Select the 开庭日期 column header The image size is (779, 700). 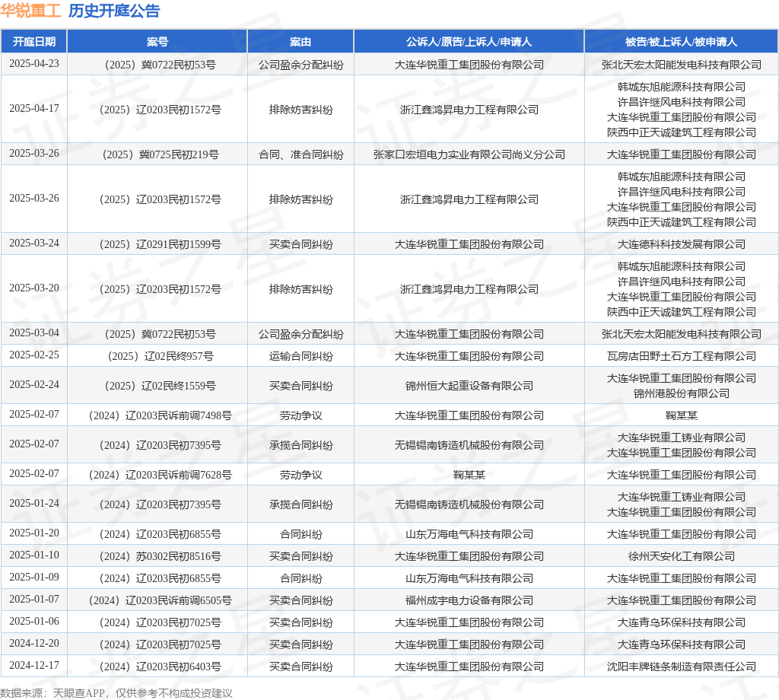pyautogui.click(x=33, y=42)
